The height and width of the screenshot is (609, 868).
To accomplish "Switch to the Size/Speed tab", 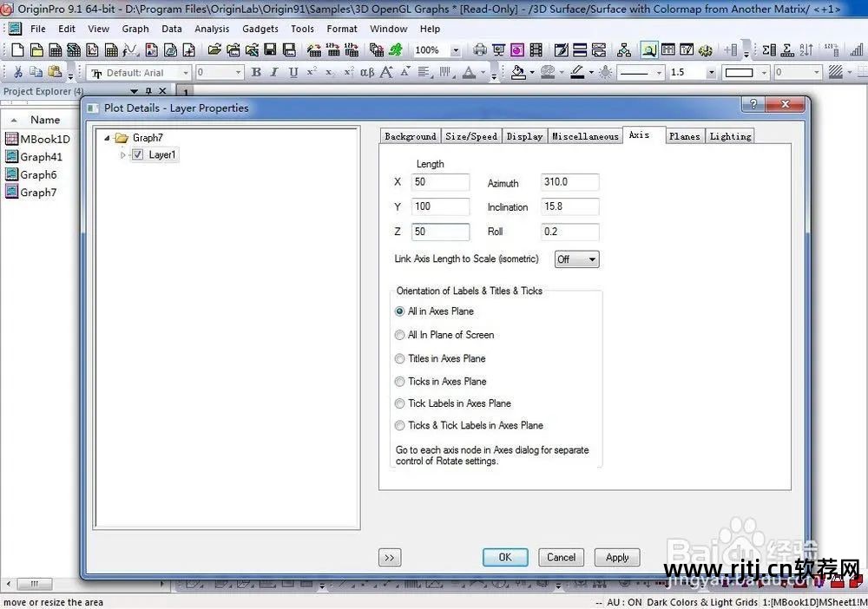I will pos(471,136).
